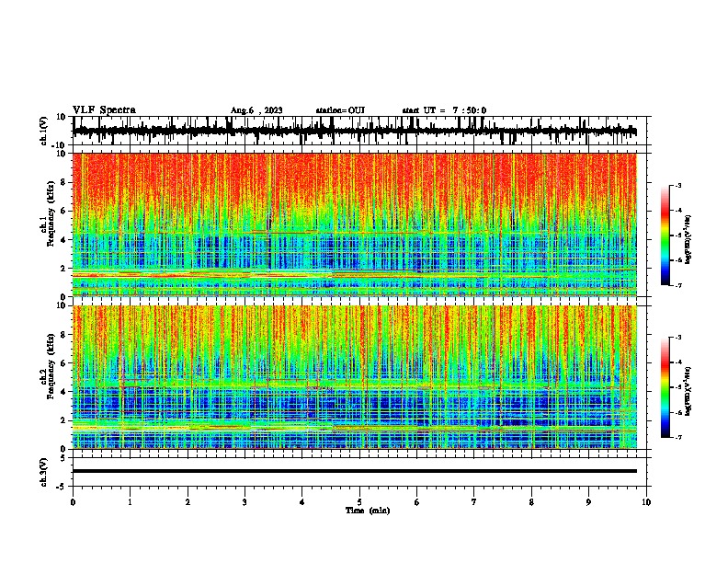This screenshot has height=563, width=728.
Task: Click the ch.1 color bar PSD unit label
Action: tap(688, 240)
